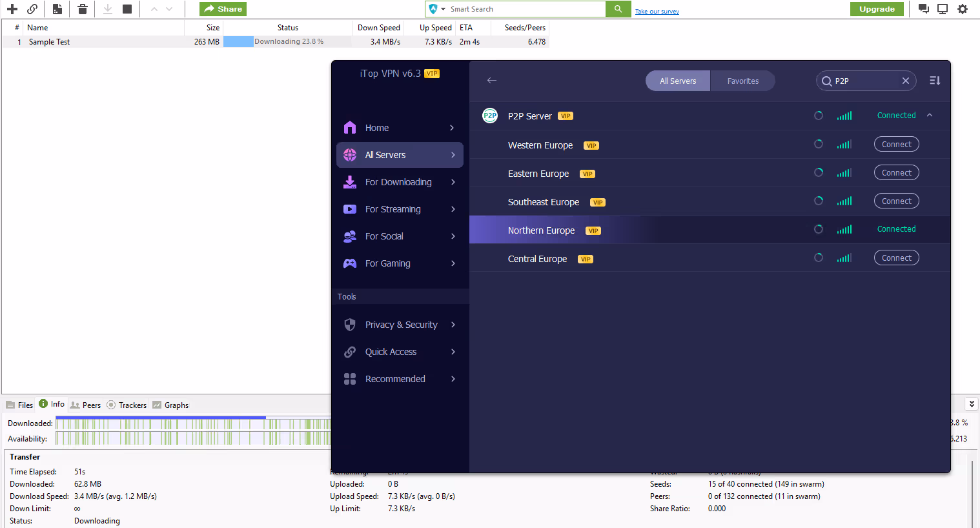Click the Home house icon in VPN sidebar
Viewport: 980px width, 528px height.
[x=350, y=127]
